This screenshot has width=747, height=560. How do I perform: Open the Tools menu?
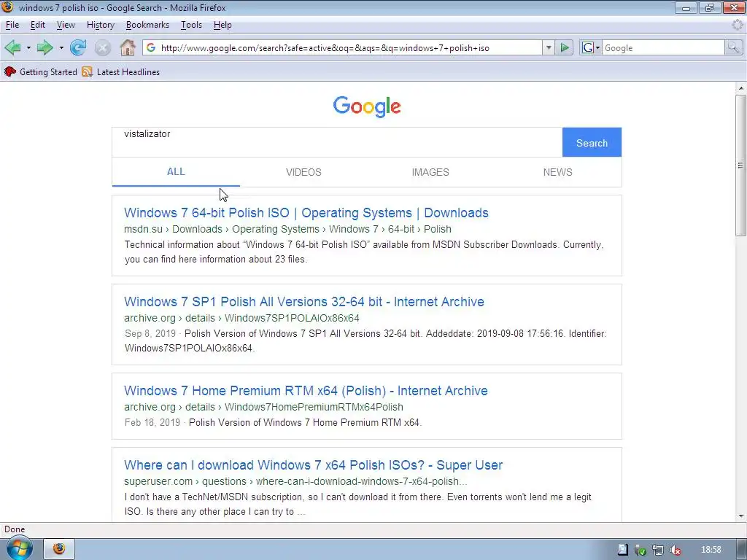click(192, 25)
